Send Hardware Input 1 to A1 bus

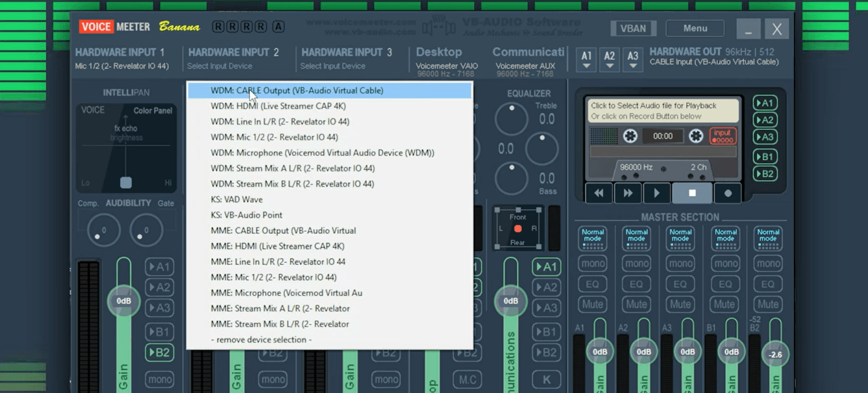159,267
